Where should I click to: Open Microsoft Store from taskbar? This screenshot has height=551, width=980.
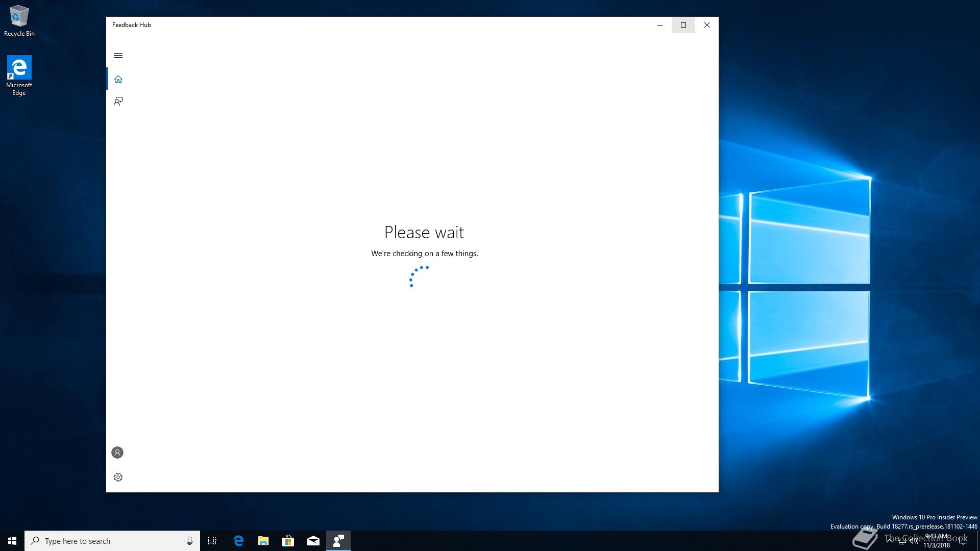point(288,541)
